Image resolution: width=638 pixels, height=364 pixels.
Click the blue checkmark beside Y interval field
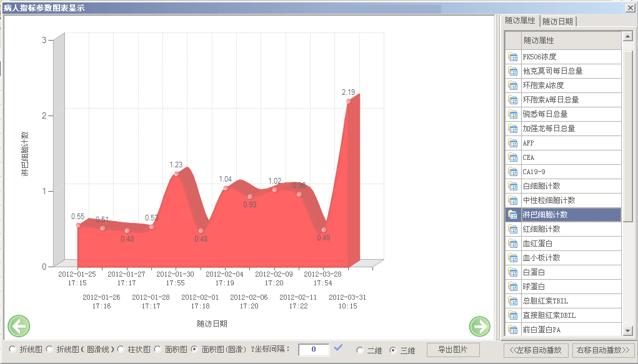(339, 348)
